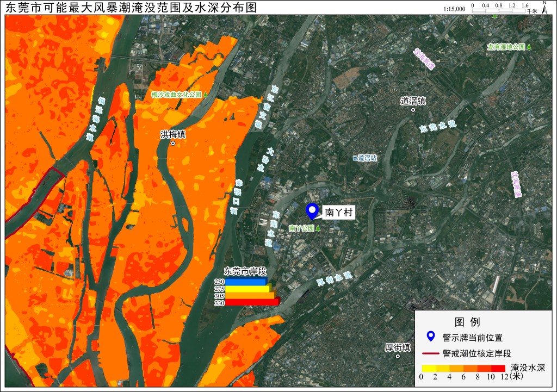Screen dimensions: 557x392
Task: Click the blue location pin at 南丫村
Action: [312, 211]
